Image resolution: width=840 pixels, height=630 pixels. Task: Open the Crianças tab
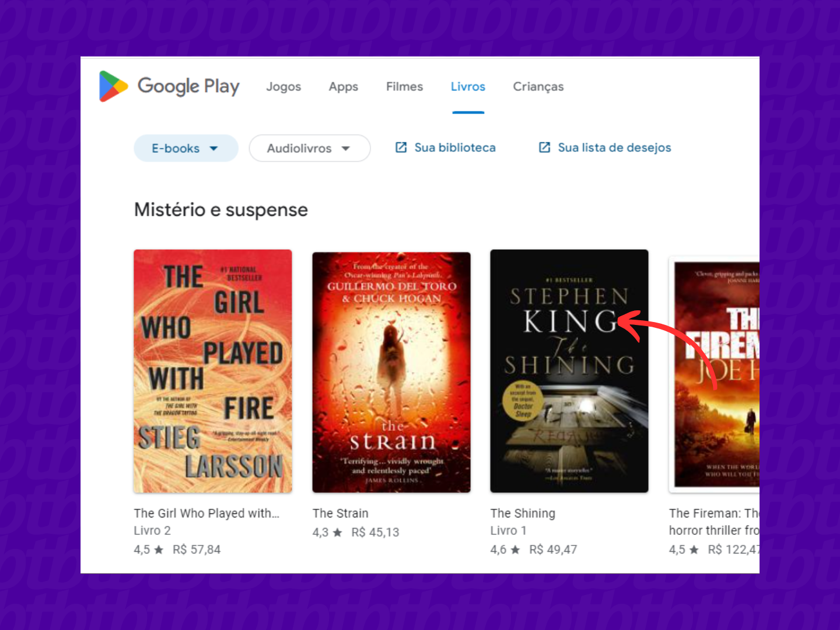click(x=538, y=87)
